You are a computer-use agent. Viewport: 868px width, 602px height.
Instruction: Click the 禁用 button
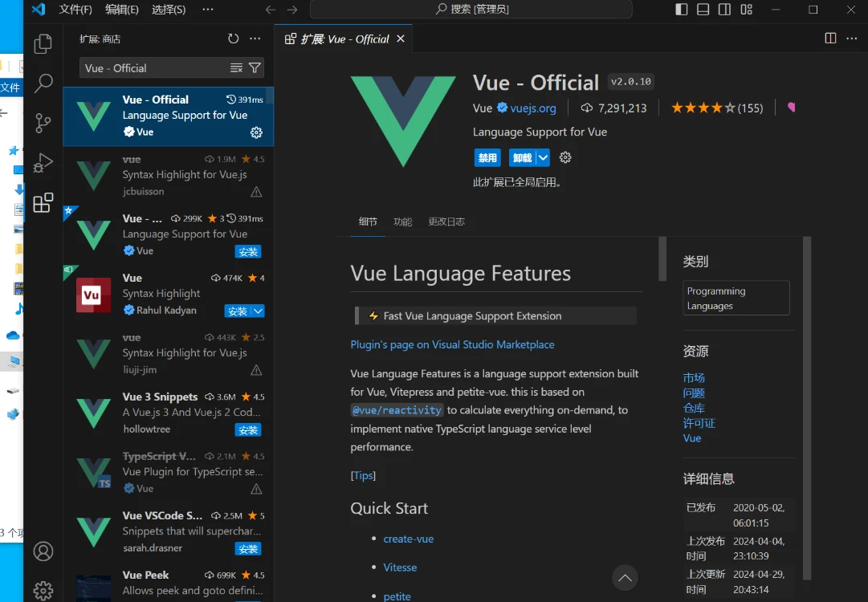(x=487, y=157)
